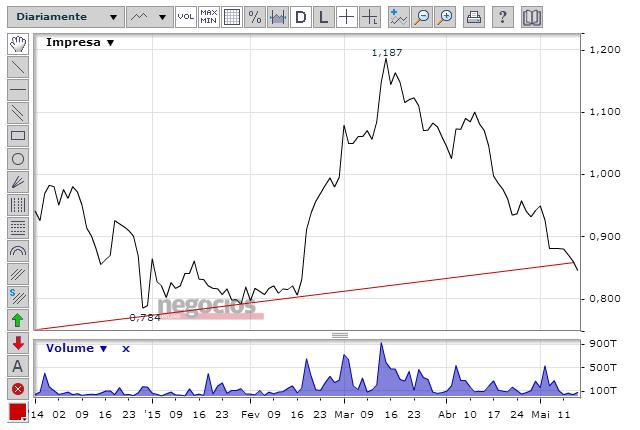The image size is (640, 430).
Task: Select the circle drawing tool
Action: point(18,159)
